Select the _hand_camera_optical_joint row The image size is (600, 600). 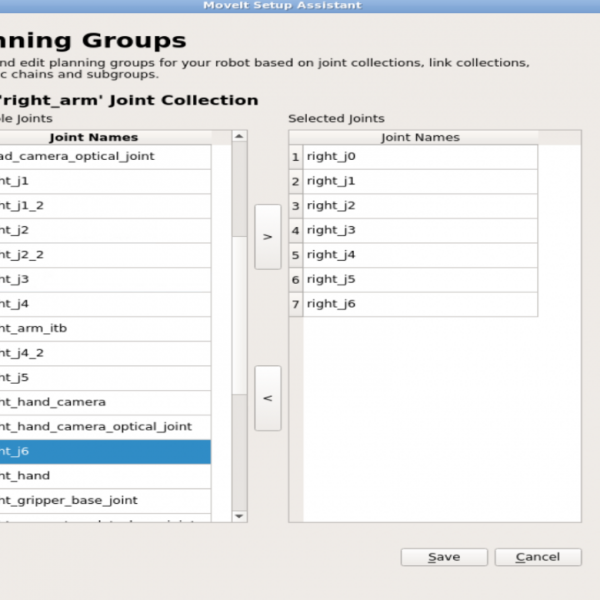105,427
